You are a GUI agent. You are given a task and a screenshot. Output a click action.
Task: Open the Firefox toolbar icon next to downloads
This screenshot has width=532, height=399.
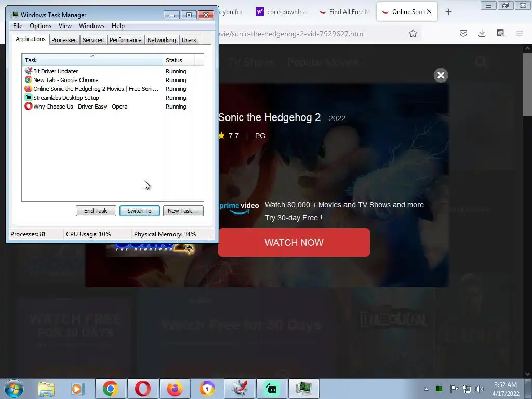(x=500, y=33)
